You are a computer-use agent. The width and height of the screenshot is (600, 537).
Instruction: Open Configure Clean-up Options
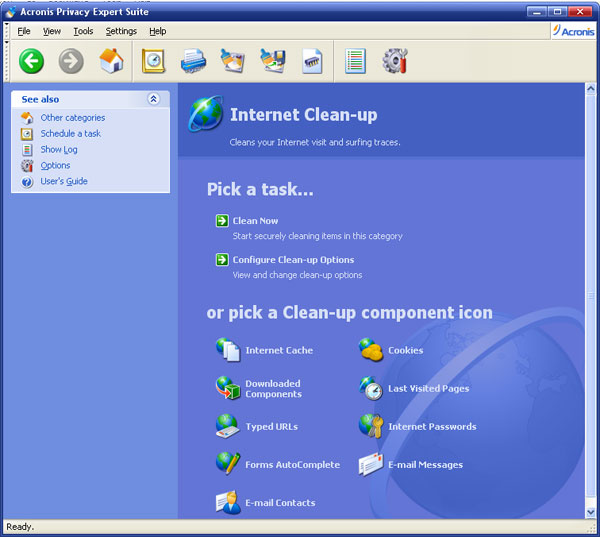click(293, 260)
